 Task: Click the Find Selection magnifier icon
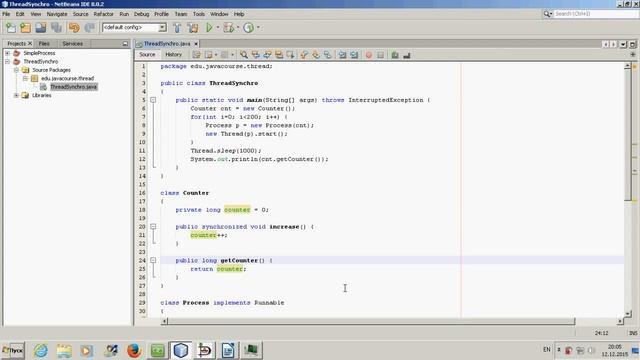[x=244, y=55]
